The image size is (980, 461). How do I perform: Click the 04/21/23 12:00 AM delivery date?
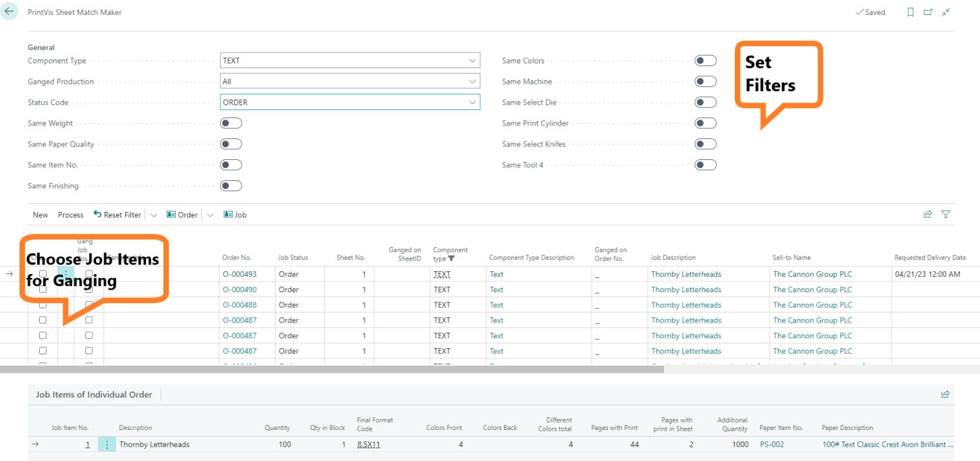[927, 274]
